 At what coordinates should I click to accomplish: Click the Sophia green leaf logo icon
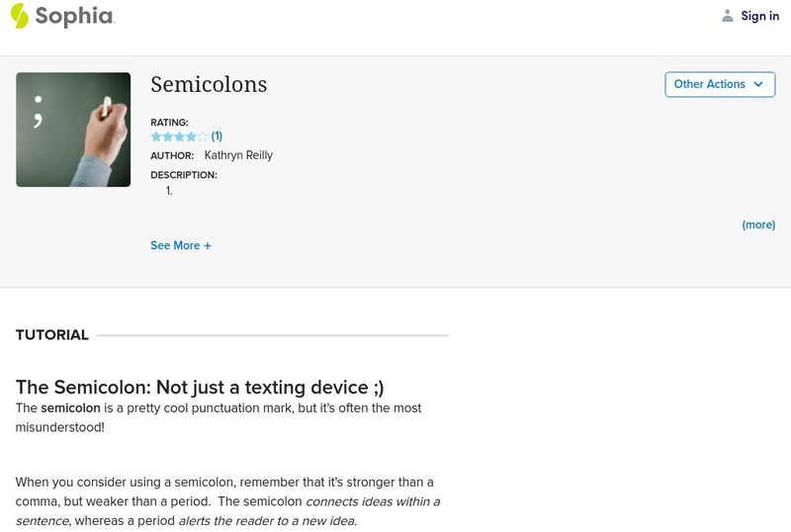(x=19, y=15)
